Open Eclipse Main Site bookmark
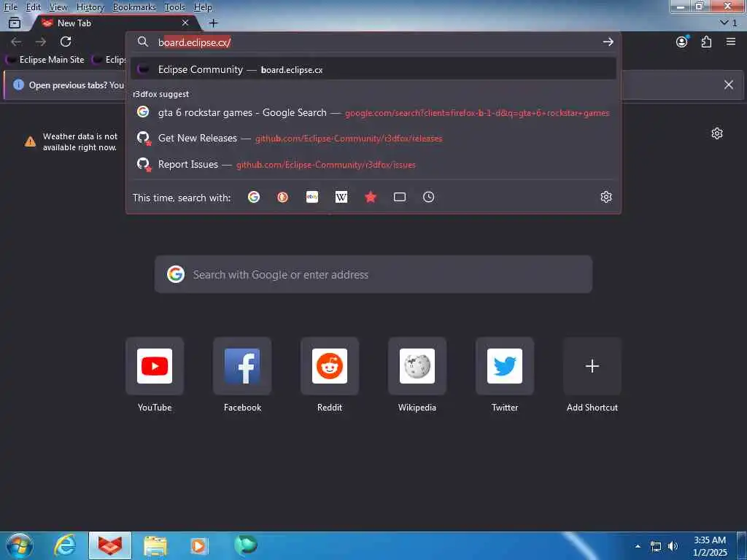747x560 pixels. pyautogui.click(x=45, y=60)
